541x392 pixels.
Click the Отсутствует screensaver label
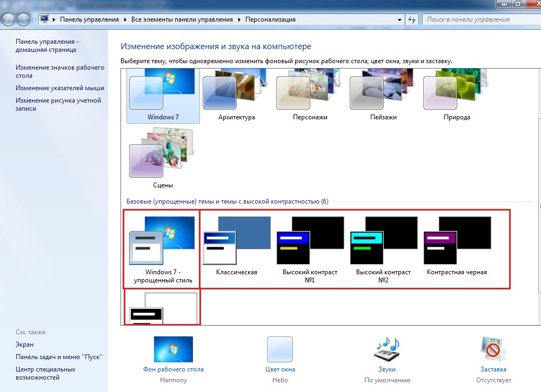pos(493,380)
